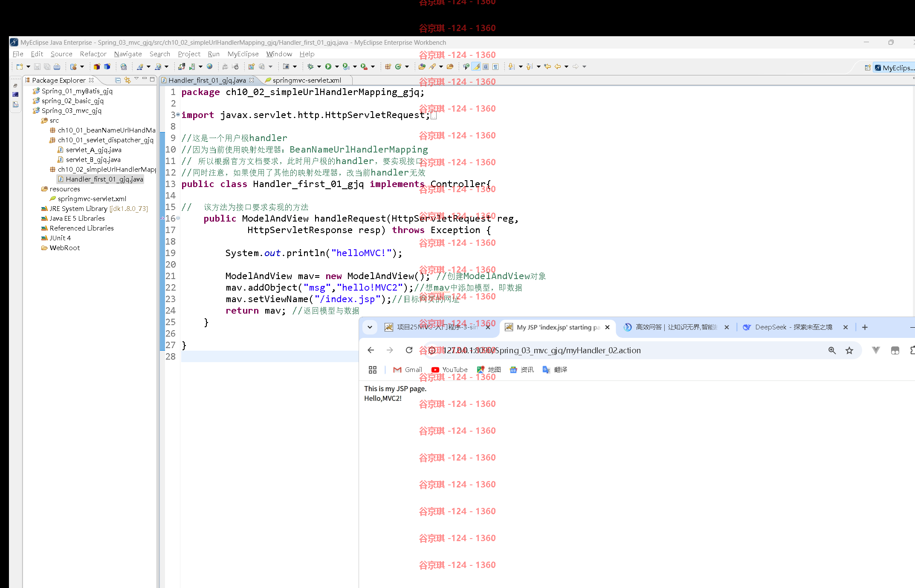Click the Open Type folder icon
The height and width of the screenshot is (588, 915).
coord(422,66)
